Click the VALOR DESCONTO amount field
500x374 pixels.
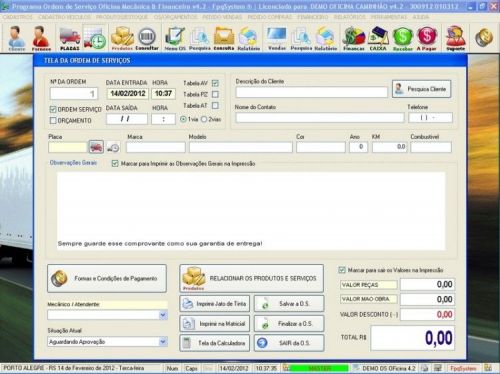coord(428,314)
